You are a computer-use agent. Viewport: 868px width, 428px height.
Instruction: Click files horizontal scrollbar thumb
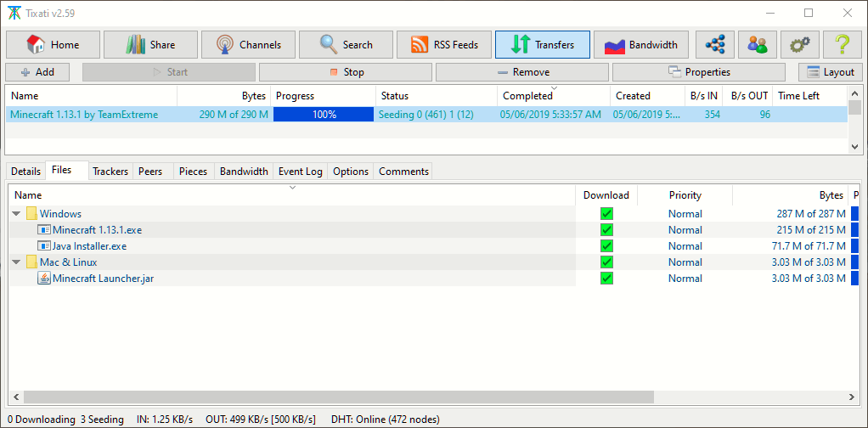(x=339, y=397)
